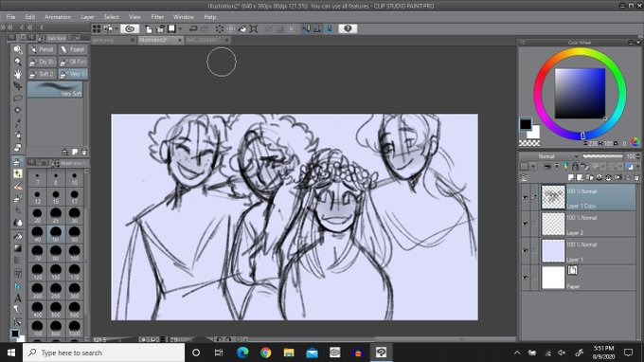Toggle Snap to Grid in command bar

coord(329,28)
